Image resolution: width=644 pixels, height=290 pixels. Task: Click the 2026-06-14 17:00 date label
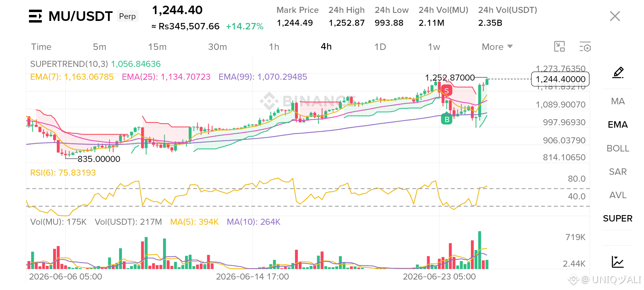coord(252,277)
